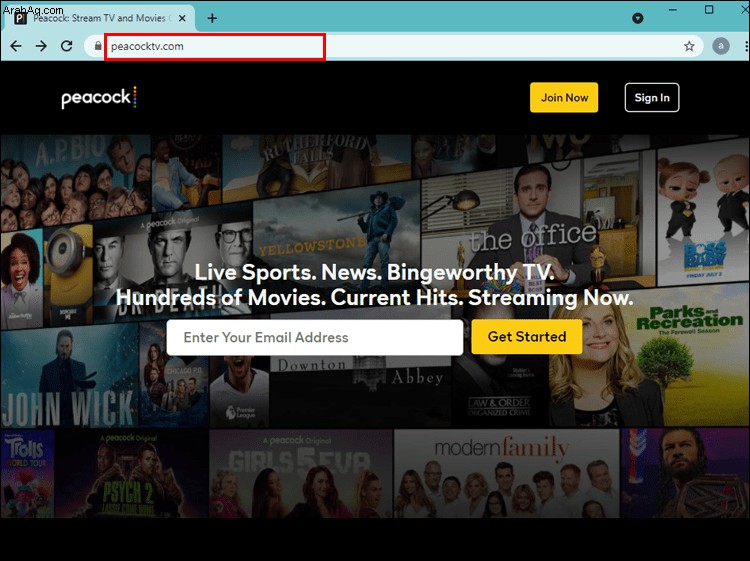Close the Peacock browser tab

pyautogui.click(x=182, y=18)
